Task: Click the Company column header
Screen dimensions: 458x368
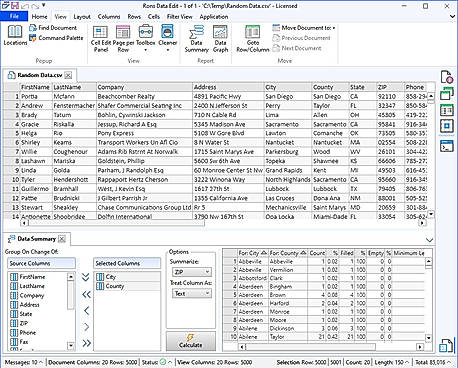Action: tap(144, 87)
